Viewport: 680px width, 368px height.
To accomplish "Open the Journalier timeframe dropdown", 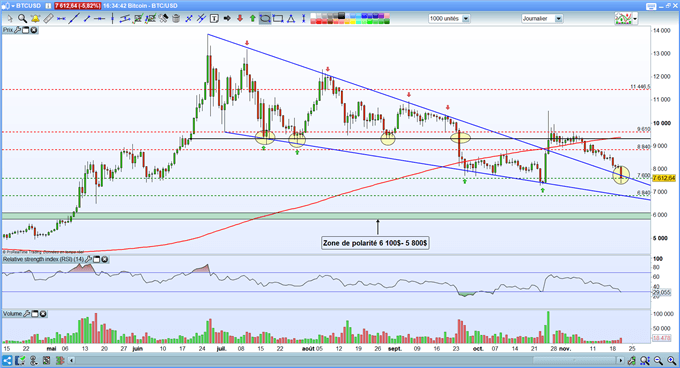I will [x=559, y=19].
